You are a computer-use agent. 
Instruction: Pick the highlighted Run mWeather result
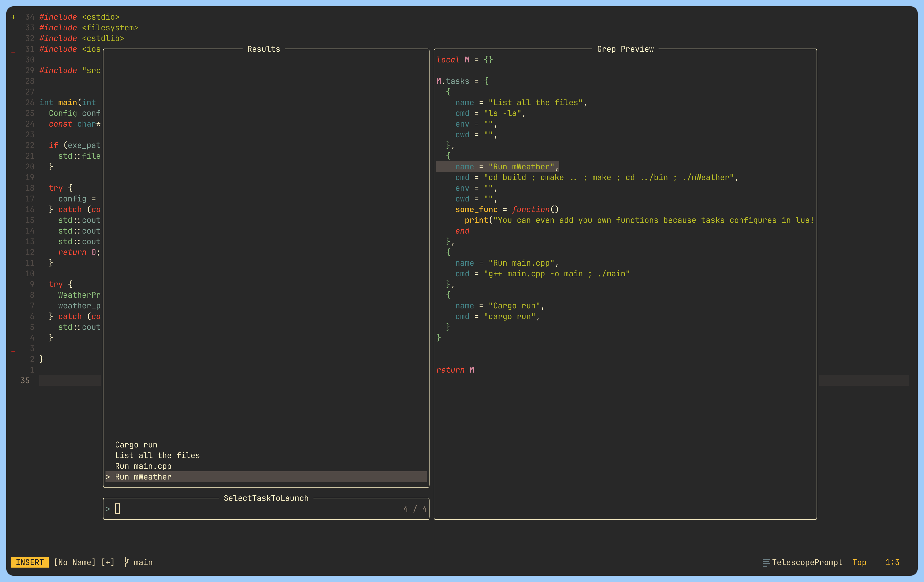pyautogui.click(x=143, y=477)
